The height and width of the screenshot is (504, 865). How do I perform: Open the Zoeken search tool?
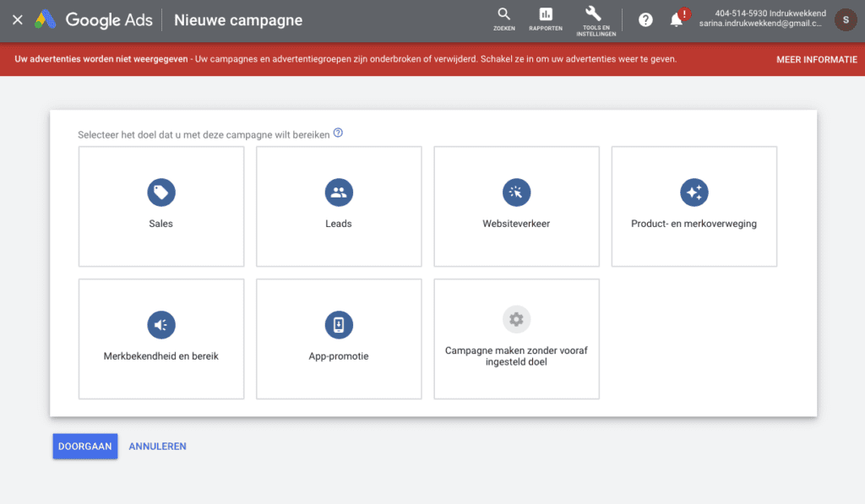tap(504, 19)
